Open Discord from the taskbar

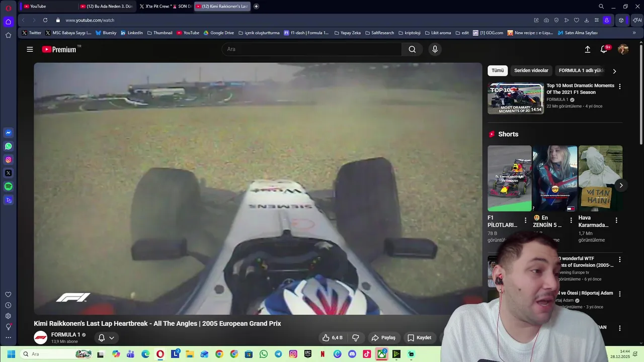[x=352, y=354]
